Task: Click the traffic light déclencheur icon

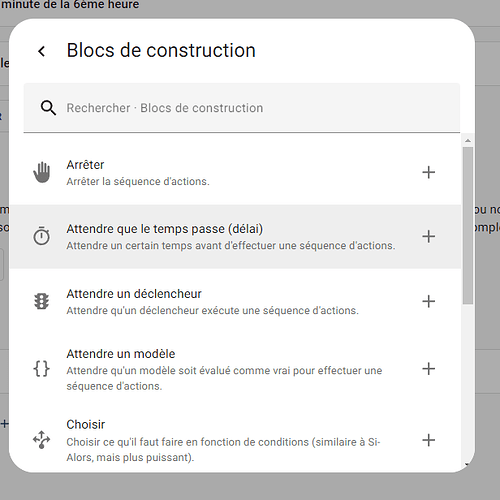Action: pos(42,301)
